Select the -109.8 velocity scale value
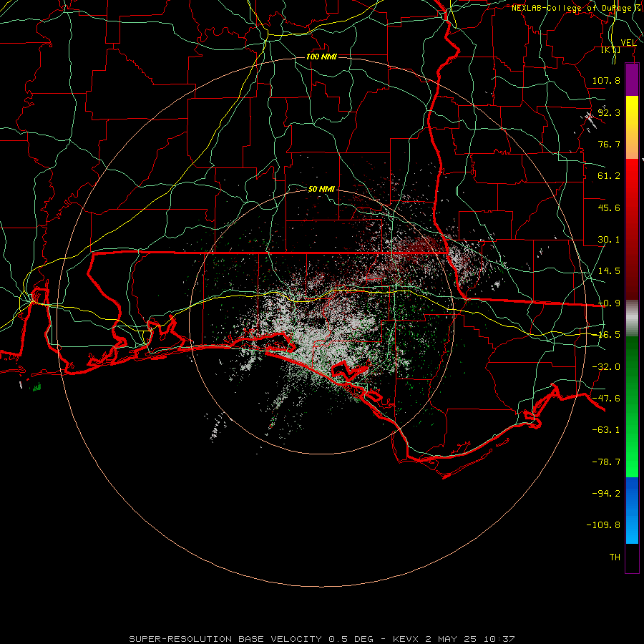 coord(603,525)
